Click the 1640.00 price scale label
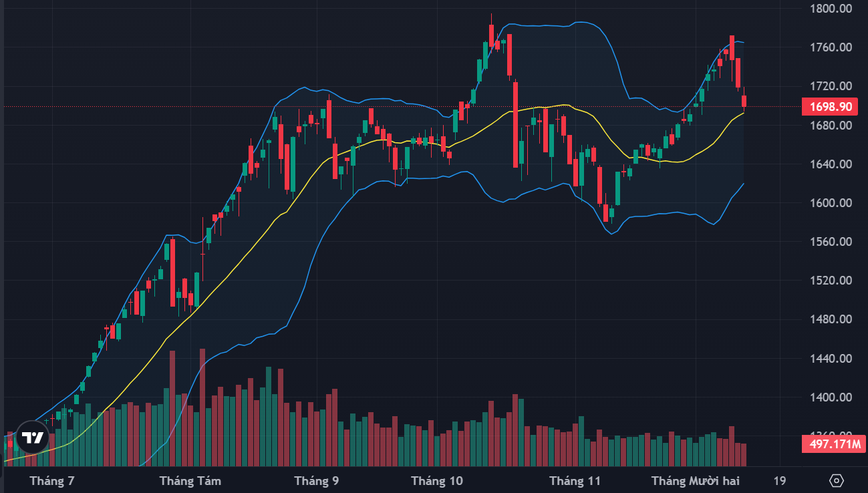Screen dimensions: 868x493 tap(830, 164)
